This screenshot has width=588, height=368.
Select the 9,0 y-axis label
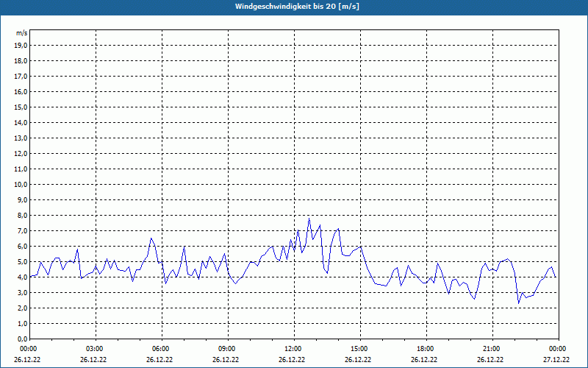tap(23, 199)
